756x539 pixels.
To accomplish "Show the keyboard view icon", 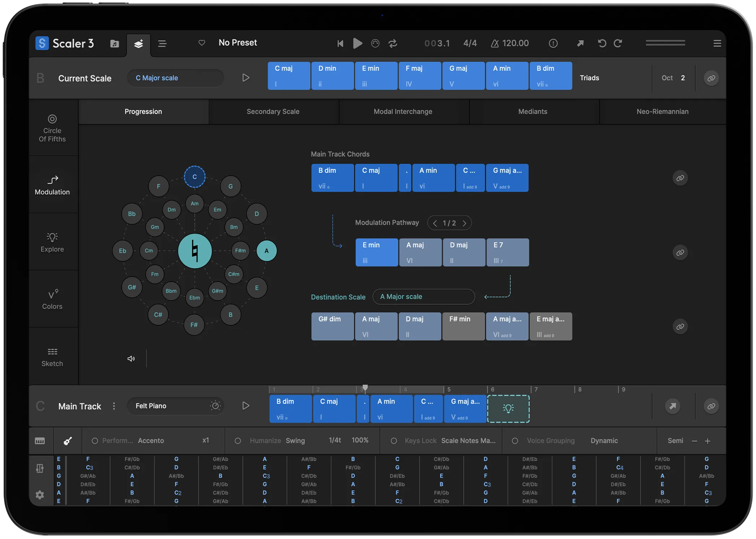I will (40, 441).
